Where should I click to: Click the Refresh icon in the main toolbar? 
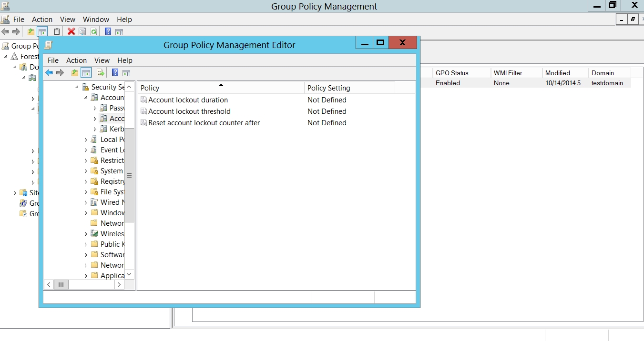[x=94, y=32]
